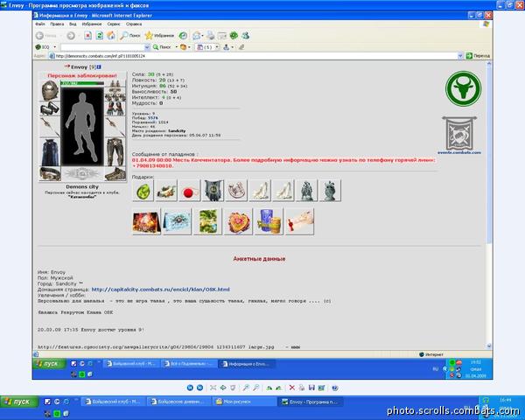Click the Home icon in Internet Explorer
The image size is (525, 420).
pyautogui.click(x=111, y=36)
